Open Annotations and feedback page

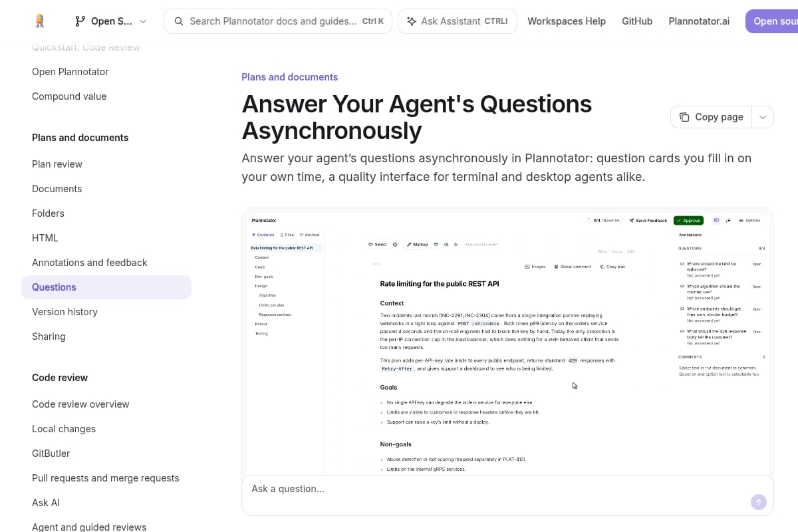point(90,263)
